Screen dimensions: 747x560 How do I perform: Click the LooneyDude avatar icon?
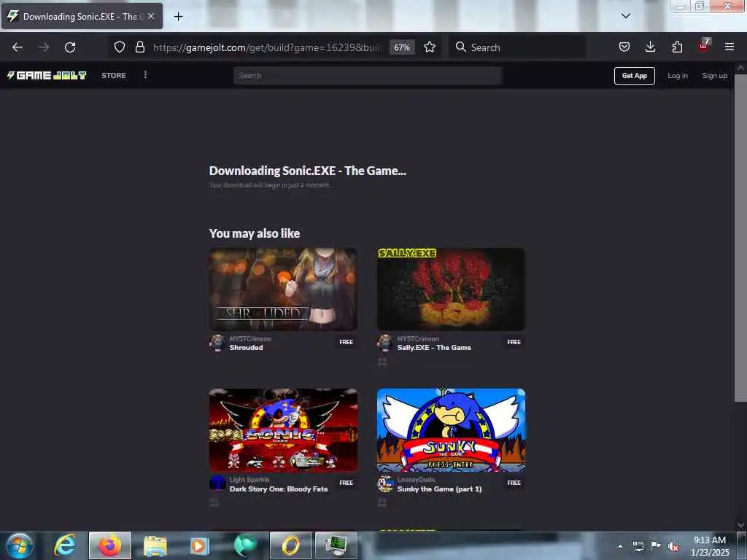385,483
